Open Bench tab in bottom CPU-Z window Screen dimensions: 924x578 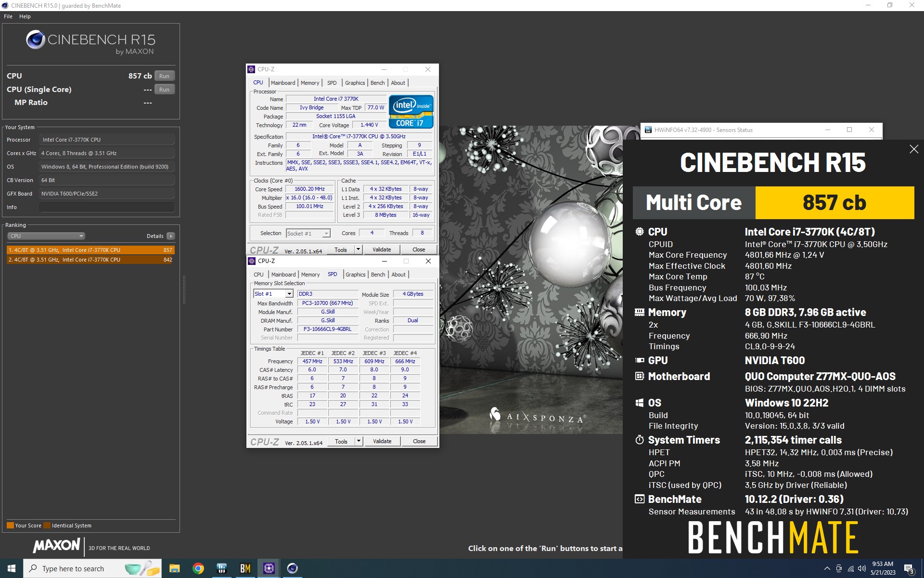pyautogui.click(x=378, y=275)
